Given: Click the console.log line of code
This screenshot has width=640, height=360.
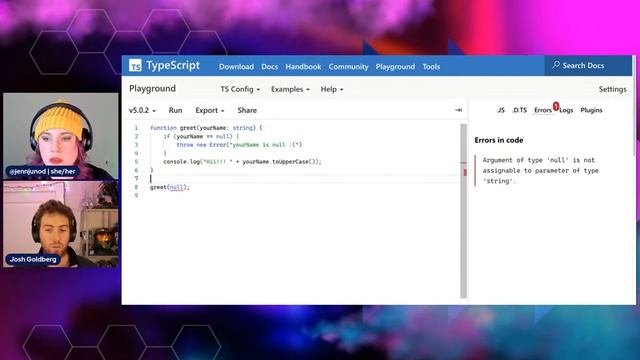Looking at the screenshot, I should (x=242, y=162).
